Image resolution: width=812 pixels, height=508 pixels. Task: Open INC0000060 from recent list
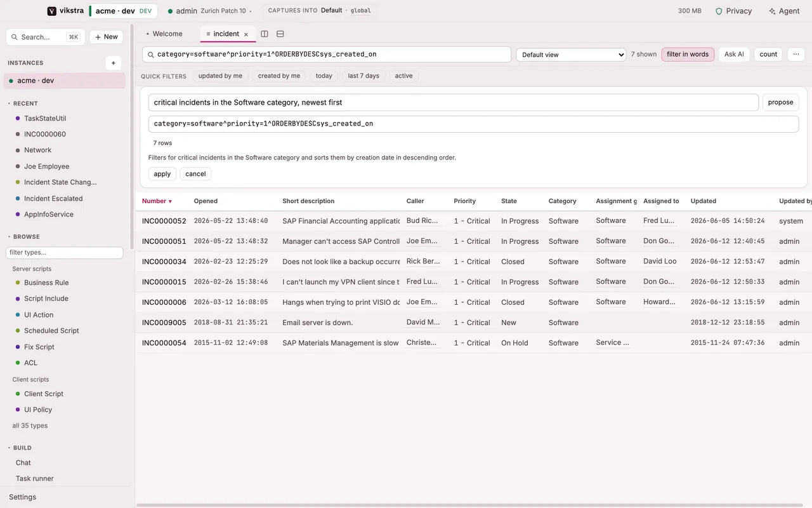(45, 135)
